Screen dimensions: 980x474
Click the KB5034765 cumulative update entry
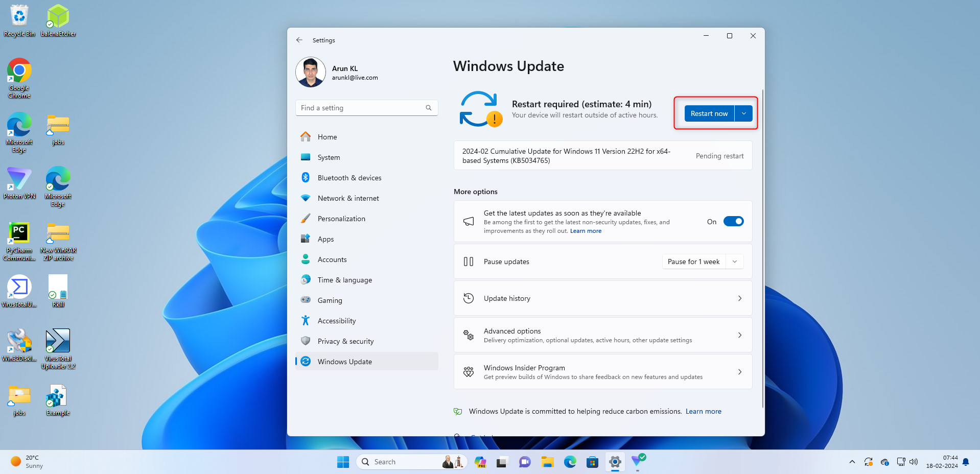tap(603, 155)
